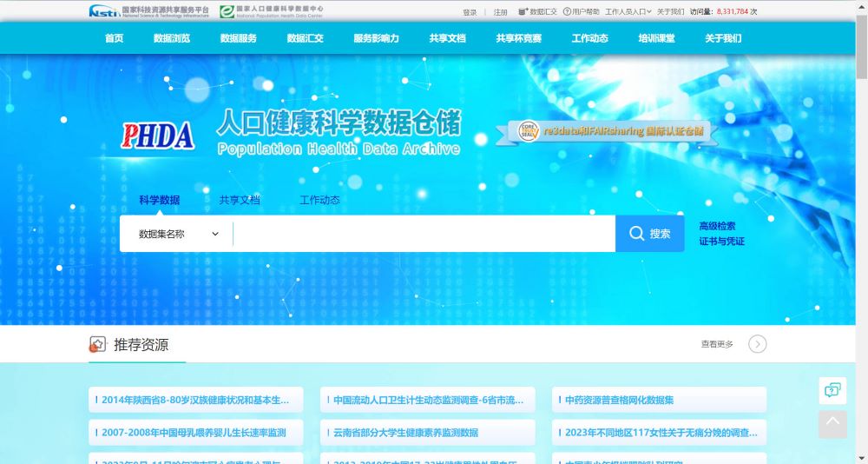
Task: Select the 科学数据 search tab
Action: point(160,200)
